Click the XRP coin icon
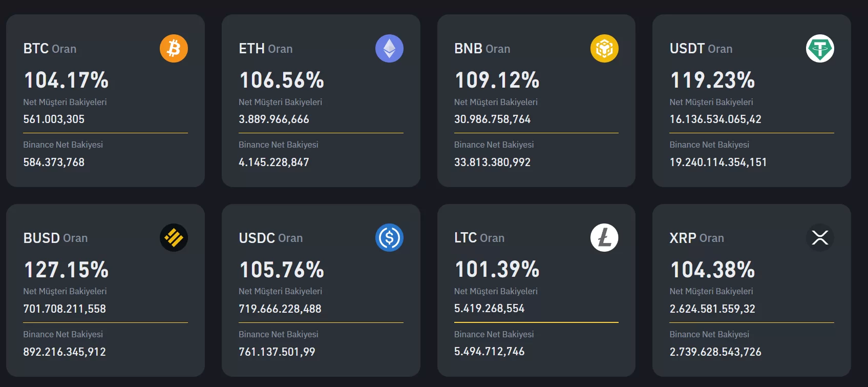 pyautogui.click(x=820, y=238)
